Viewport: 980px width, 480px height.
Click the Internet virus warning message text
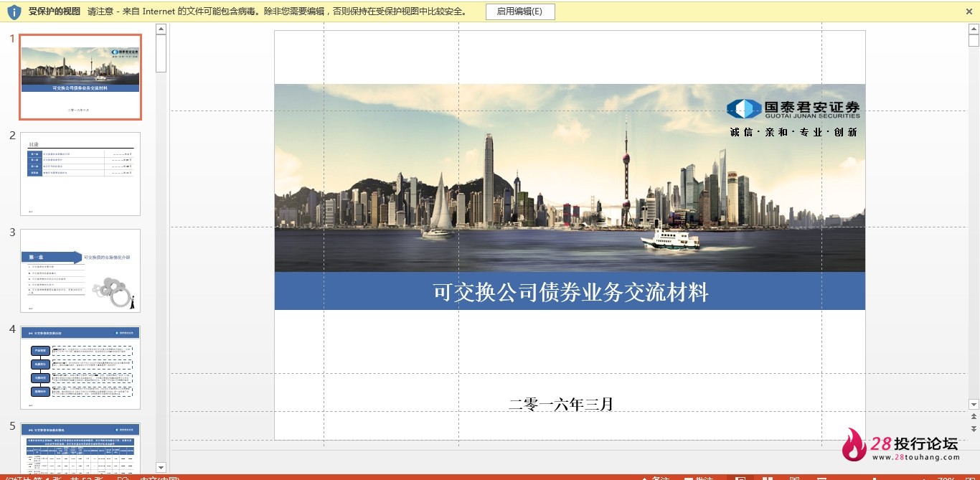pos(278,11)
